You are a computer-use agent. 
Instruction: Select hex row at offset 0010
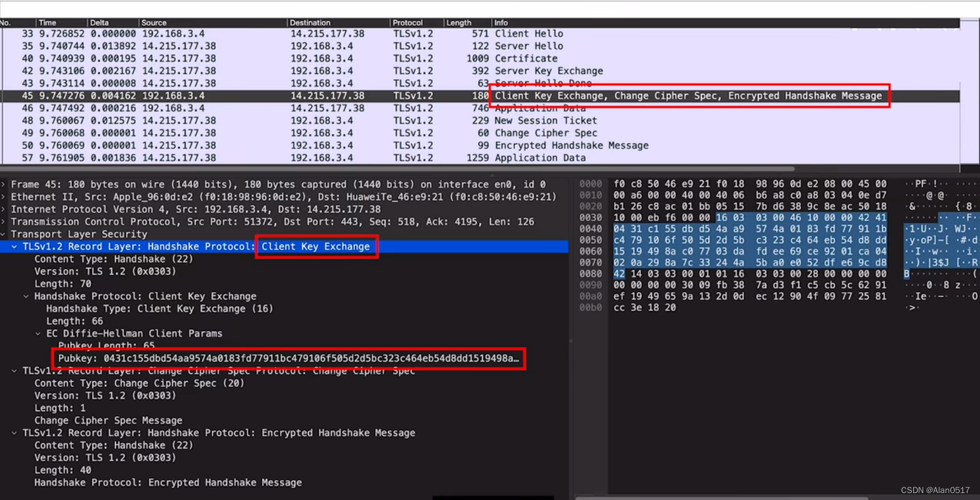point(750,196)
